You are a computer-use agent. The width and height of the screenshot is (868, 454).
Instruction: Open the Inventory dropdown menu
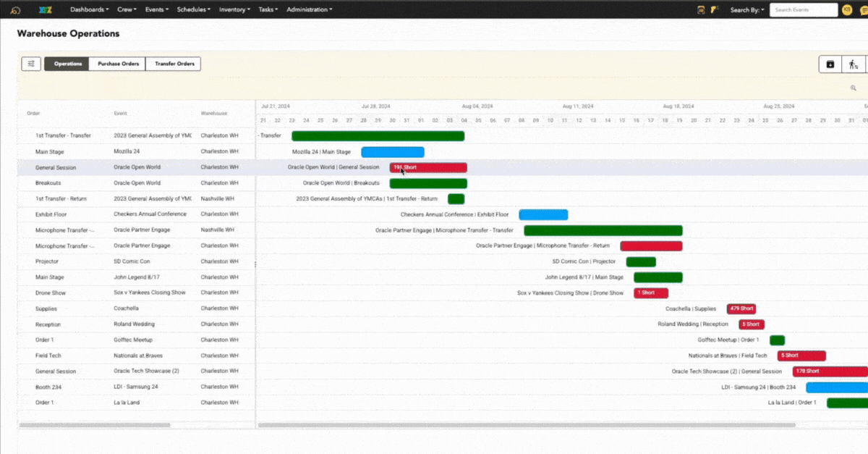click(x=234, y=10)
